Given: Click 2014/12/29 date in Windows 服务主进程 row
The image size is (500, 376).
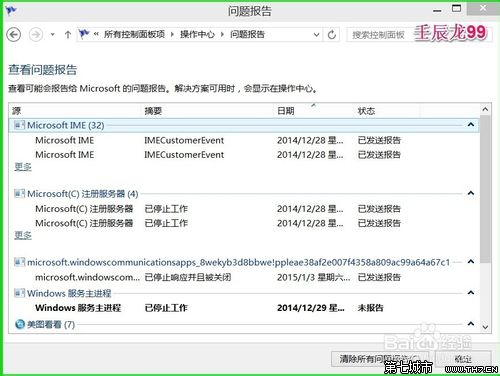Looking at the screenshot, I should click(x=311, y=308).
